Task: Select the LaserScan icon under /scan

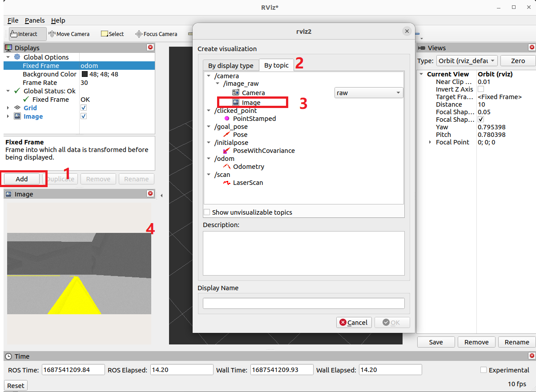Action: [x=226, y=183]
